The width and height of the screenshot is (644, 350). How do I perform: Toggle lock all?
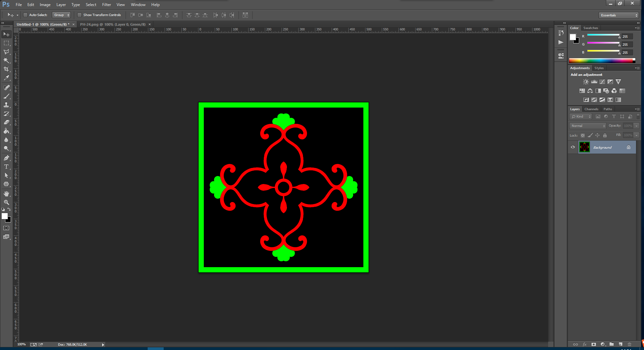[x=605, y=135]
